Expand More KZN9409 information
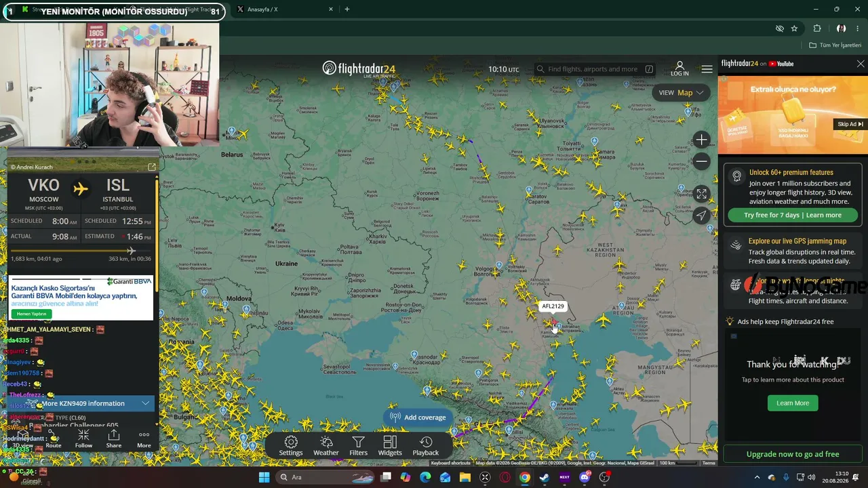Viewport: 868px width, 488px height. (81, 403)
